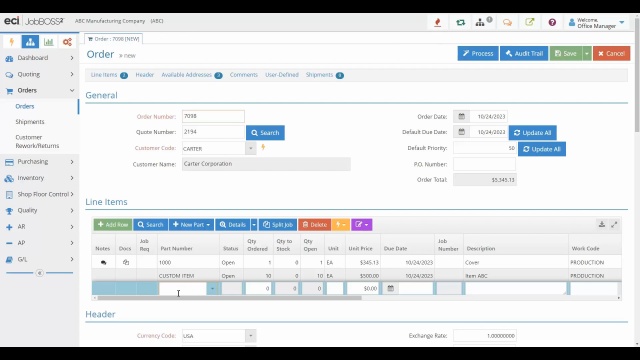
Task: Click the Order Date calendar icon
Action: pyautogui.click(x=461, y=116)
